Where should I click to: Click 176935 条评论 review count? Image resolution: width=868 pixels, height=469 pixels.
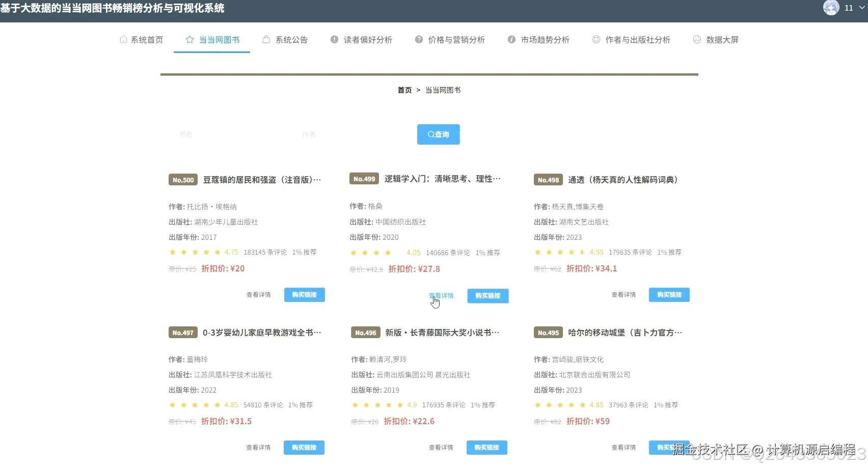(x=444, y=405)
